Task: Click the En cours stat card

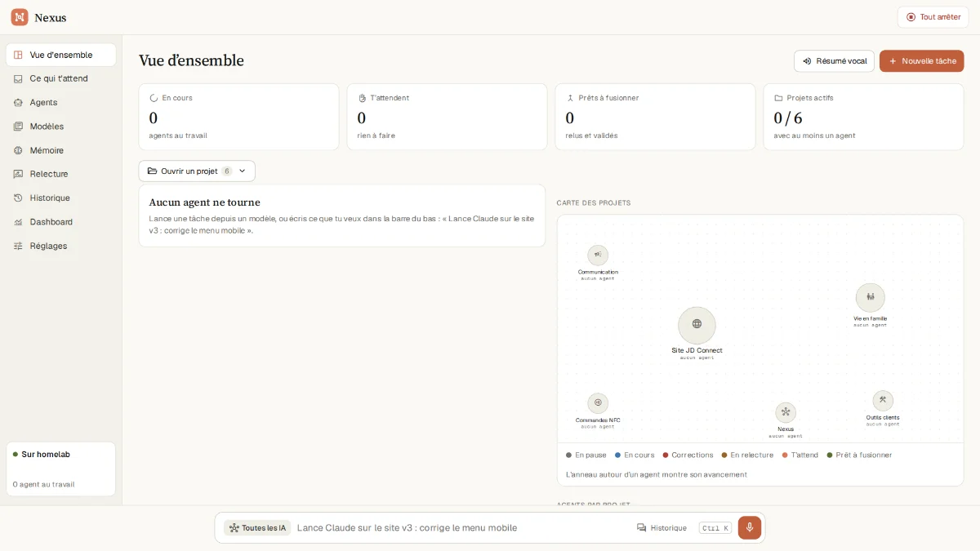Action: point(238,117)
